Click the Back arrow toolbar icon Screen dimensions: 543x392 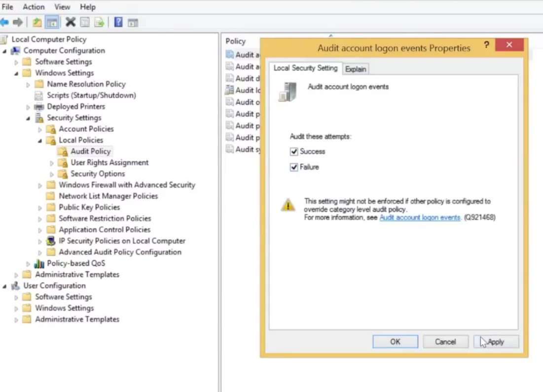[x=4, y=23]
